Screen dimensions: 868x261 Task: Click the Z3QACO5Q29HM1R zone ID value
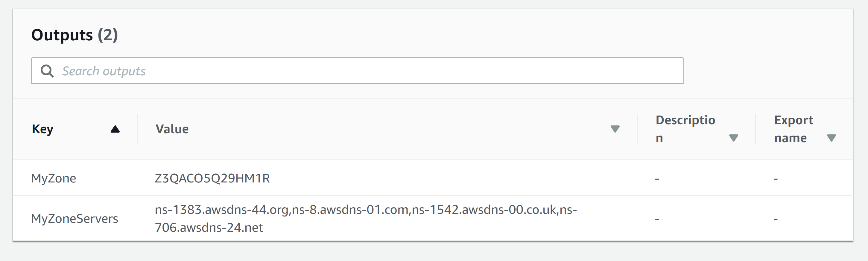[212, 178]
